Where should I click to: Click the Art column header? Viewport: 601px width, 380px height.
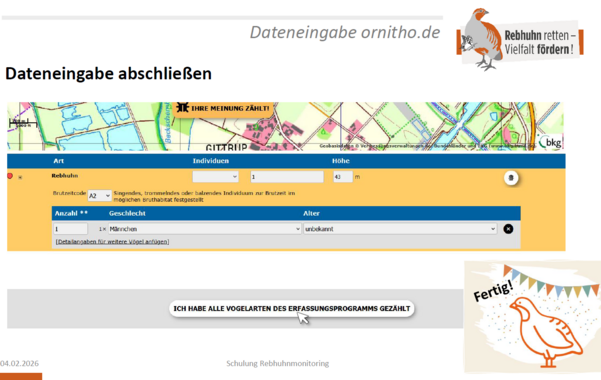pyautogui.click(x=59, y=161)
